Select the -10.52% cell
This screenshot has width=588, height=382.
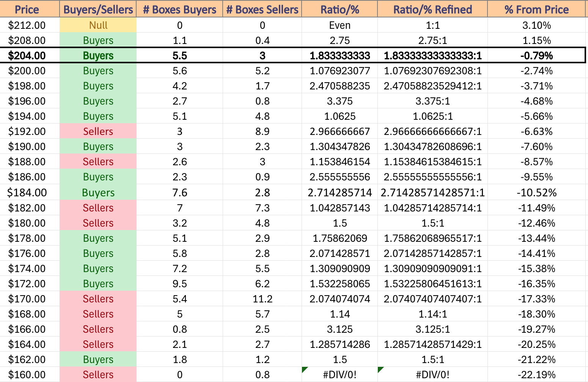(536, 192)
